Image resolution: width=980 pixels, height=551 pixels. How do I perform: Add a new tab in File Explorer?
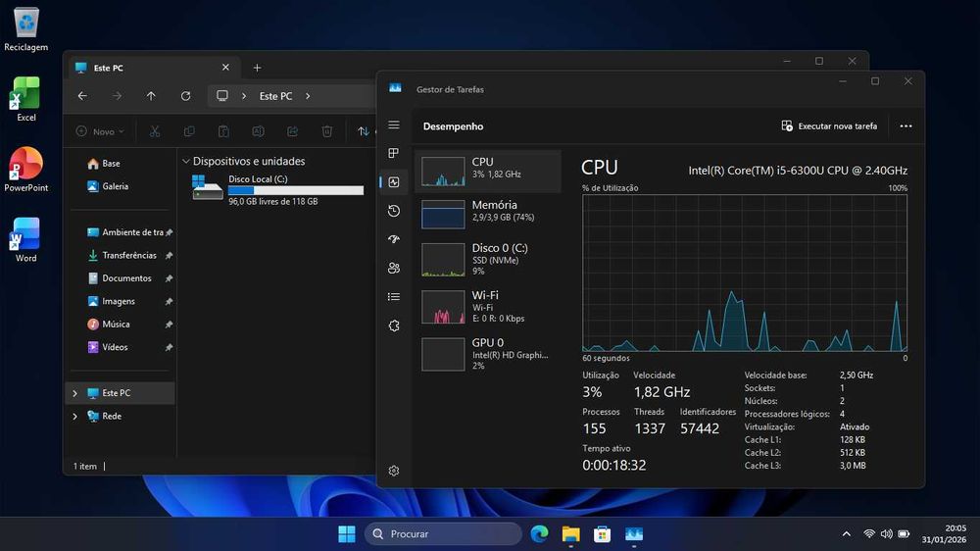tap(257, 68)
